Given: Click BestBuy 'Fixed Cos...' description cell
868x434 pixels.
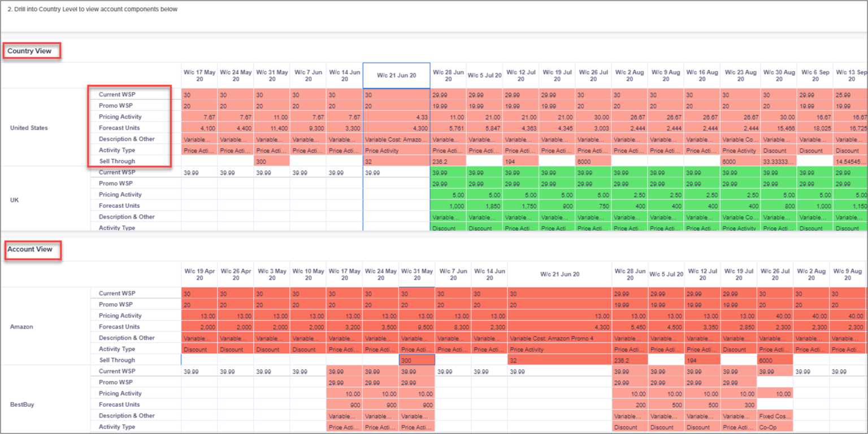Looking at the screenshot, I should pyautogui.click(x=775, y=416).
